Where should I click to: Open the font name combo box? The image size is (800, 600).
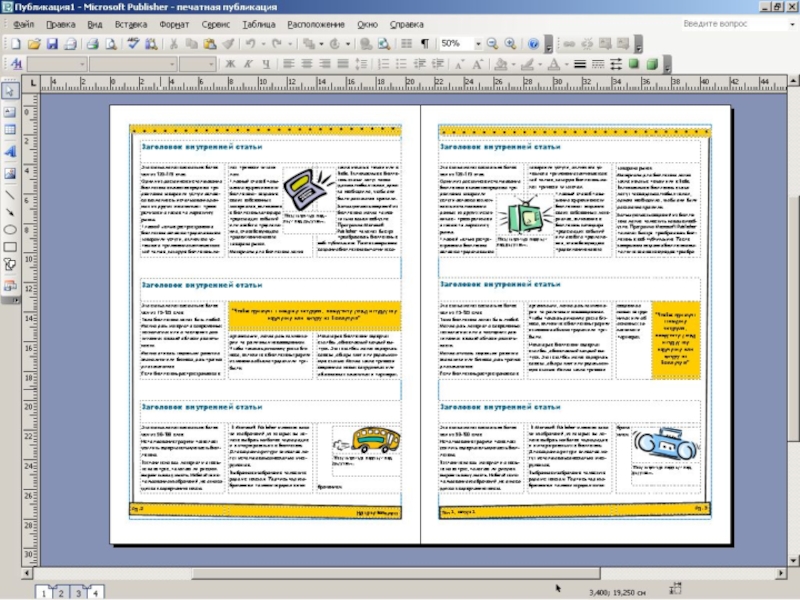[x=133, y=64]
